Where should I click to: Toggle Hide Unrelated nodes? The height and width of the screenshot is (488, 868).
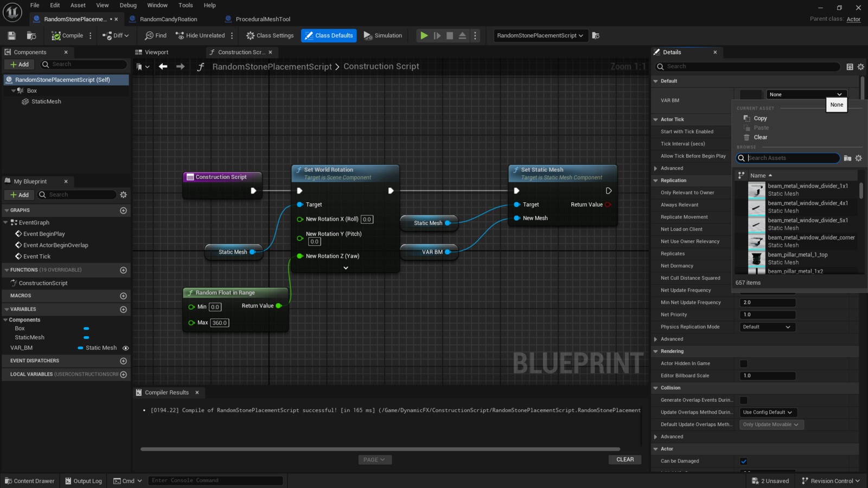click(200, 36)
